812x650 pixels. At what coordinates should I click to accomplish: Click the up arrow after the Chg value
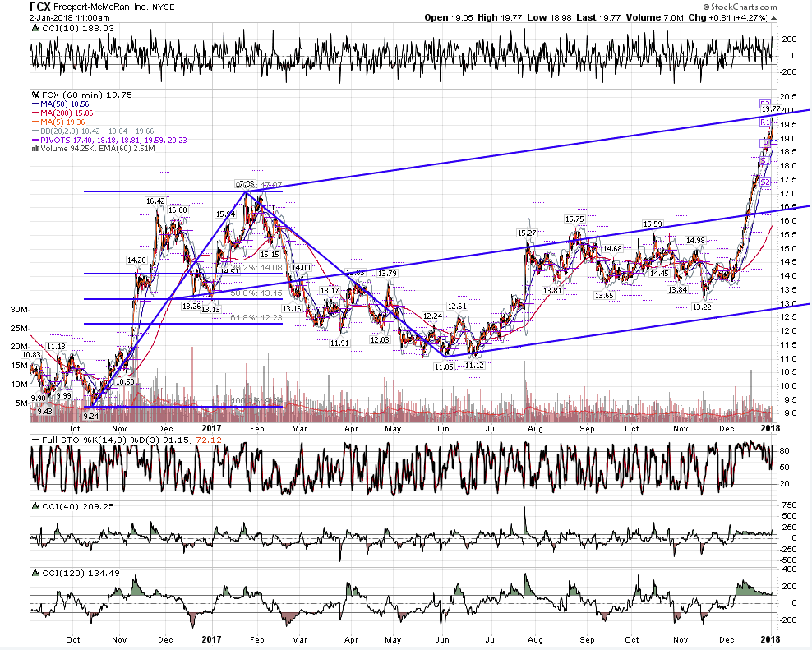point(773,17)
